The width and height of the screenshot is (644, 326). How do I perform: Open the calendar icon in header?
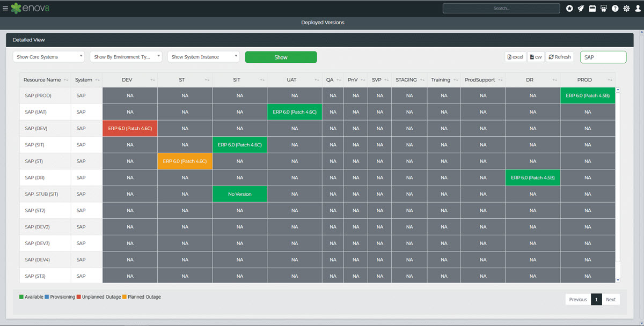tap(592, 9)
